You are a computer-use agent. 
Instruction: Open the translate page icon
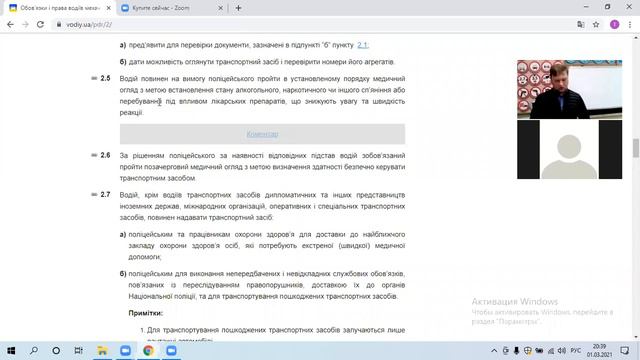[580, 24]
